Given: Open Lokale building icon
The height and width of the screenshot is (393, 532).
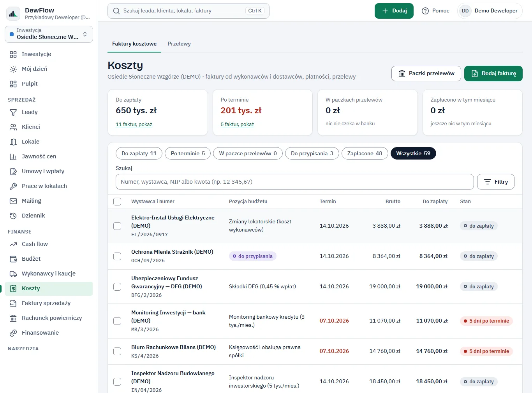Looking at the screenshot, I should (13, 142).
